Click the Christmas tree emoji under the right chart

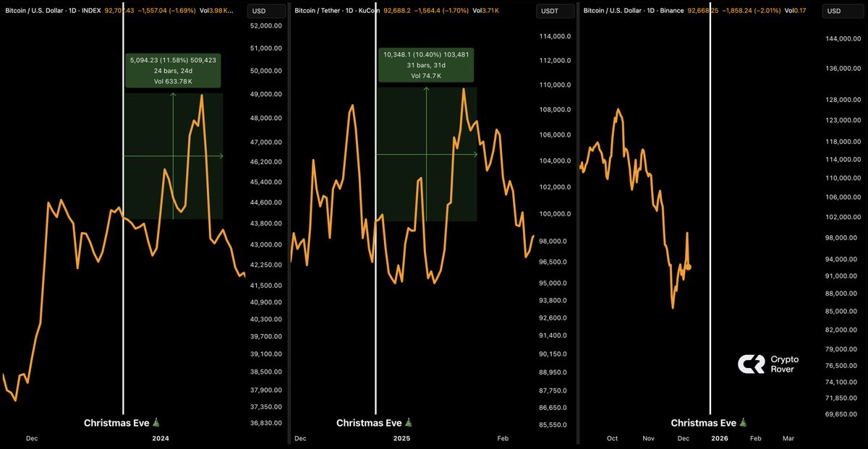pos(743,423)
